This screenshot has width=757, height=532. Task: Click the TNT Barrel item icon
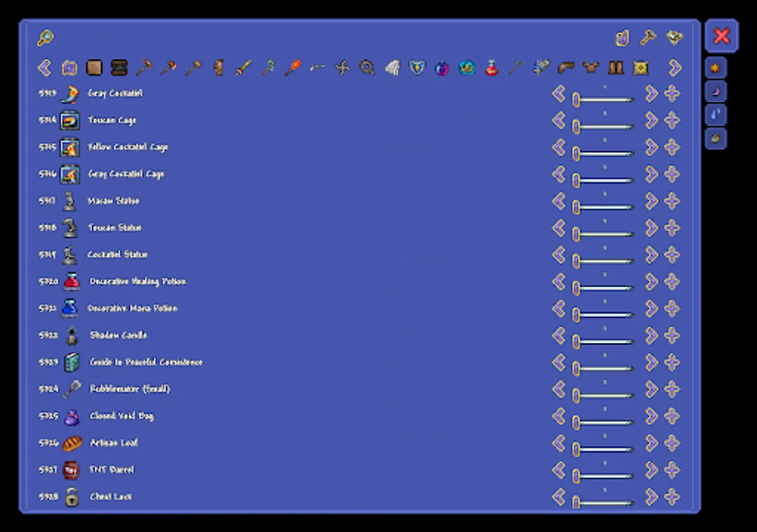click(x=71, y=470)
